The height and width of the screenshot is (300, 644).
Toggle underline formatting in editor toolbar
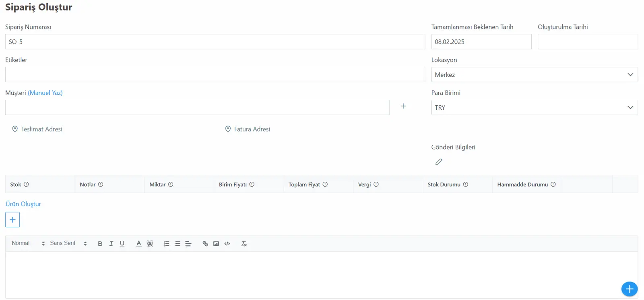coord(122,244)
